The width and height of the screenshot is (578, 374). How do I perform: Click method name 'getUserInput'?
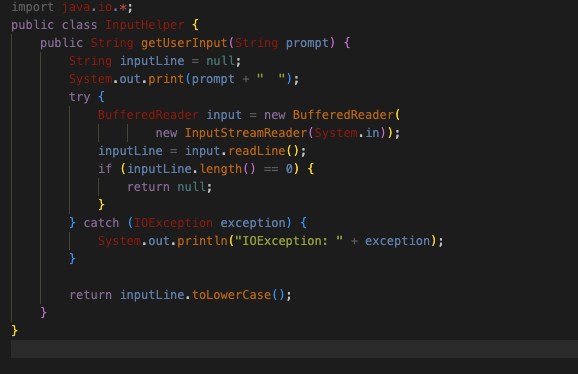click(184, 43)
